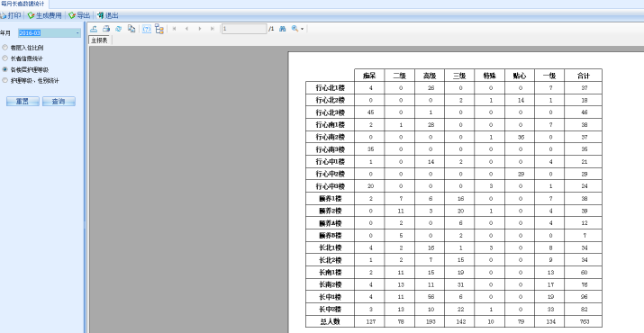Click the report viewer Export Report icon
The width and height of the screenshot is (644, 333).
click(94, 29)
